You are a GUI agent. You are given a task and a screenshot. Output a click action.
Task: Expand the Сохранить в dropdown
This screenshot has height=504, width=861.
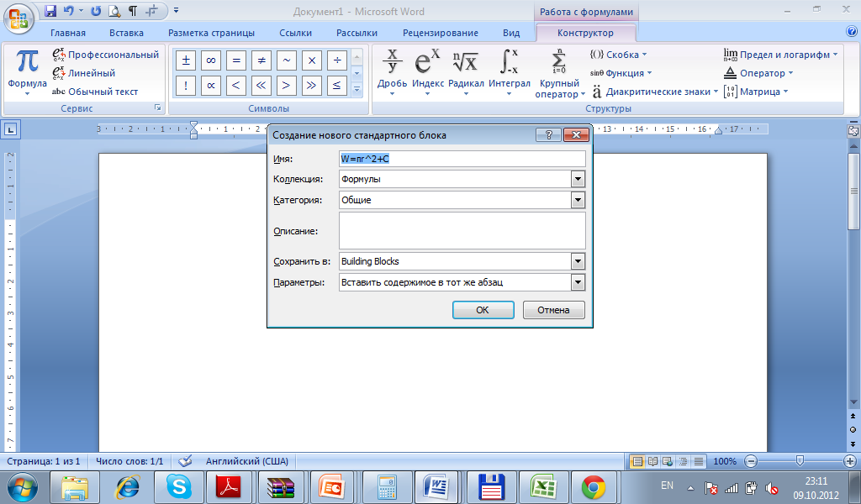[578, 261]
